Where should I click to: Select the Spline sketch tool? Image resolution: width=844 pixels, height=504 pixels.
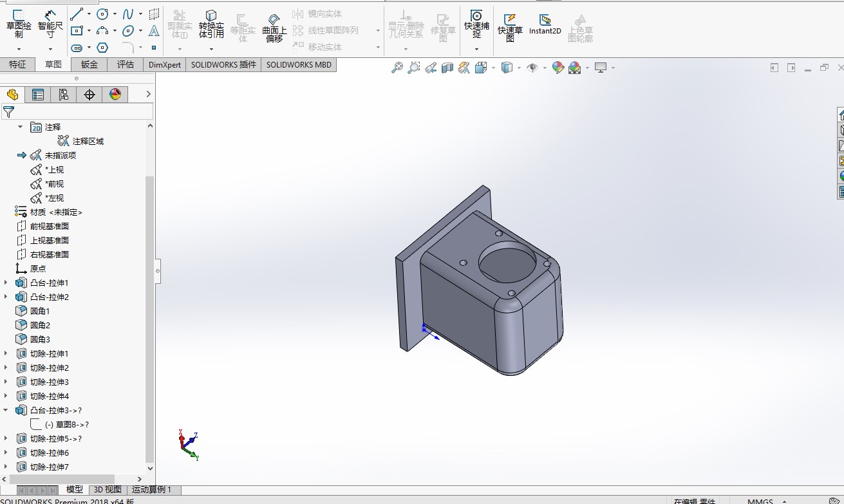(128, 14)
